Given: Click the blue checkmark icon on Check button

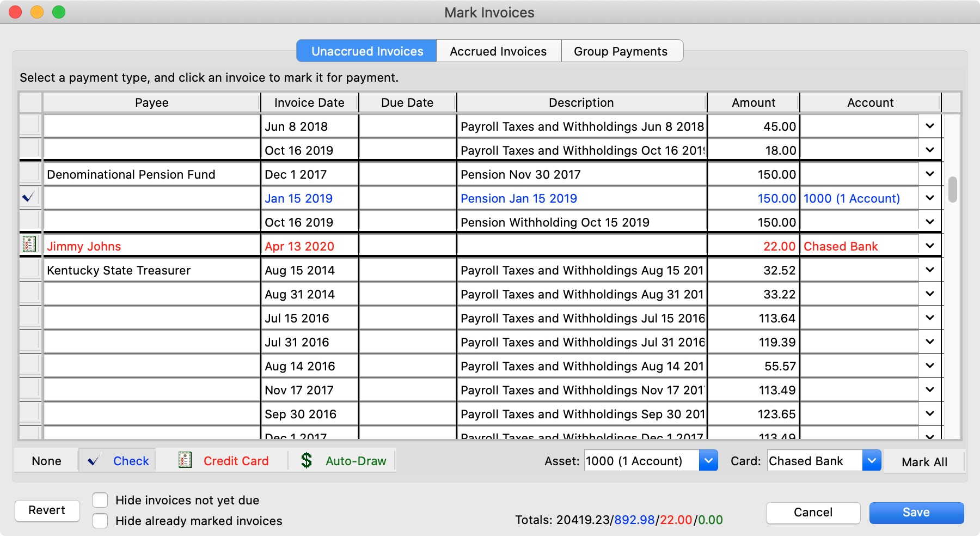Looking at the screenshot, I should (94, 461).
